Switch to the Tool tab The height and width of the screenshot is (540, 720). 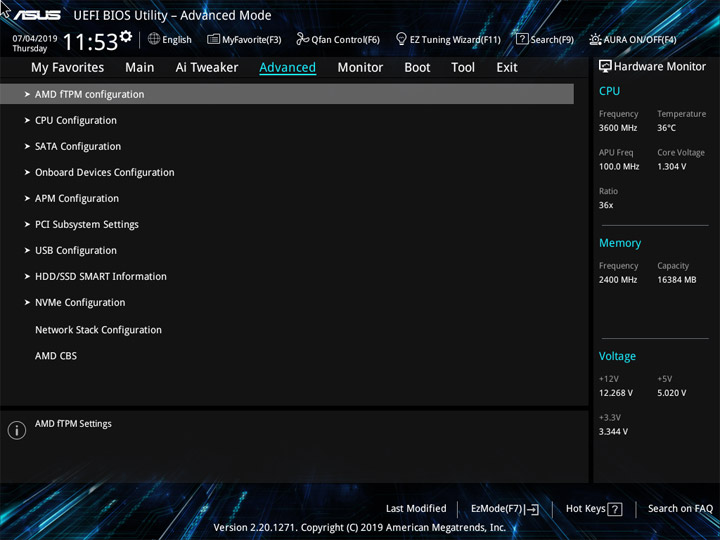pos(463,68)
